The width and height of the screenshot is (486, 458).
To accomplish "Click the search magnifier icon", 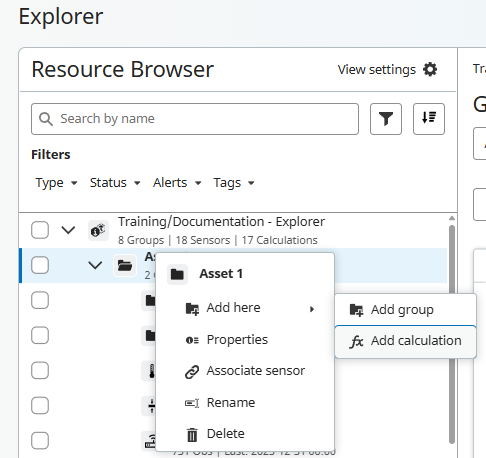I will coord(46,119).
